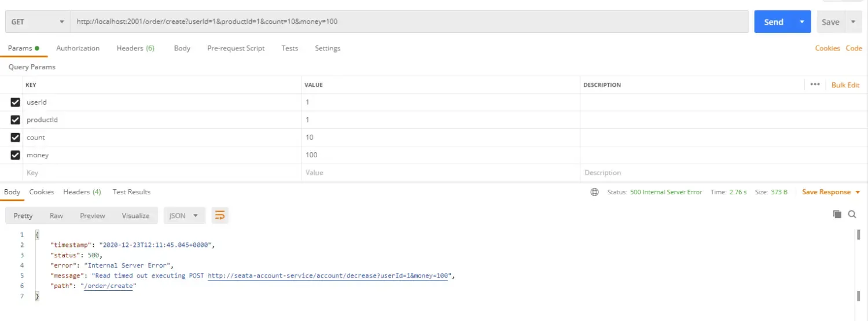This screenshot has width=868, height=321.
Task: Expand the Send button dropdown arrow
Action: [x=802, y=22]
